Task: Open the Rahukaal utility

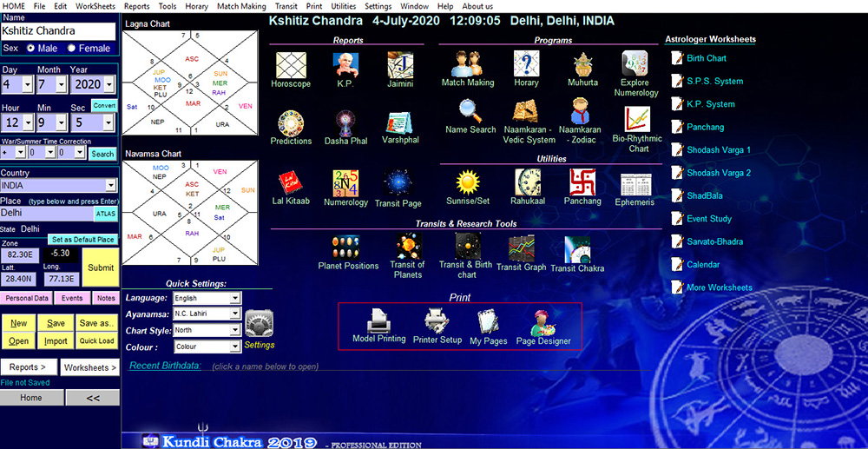Action: click(527, 182)
